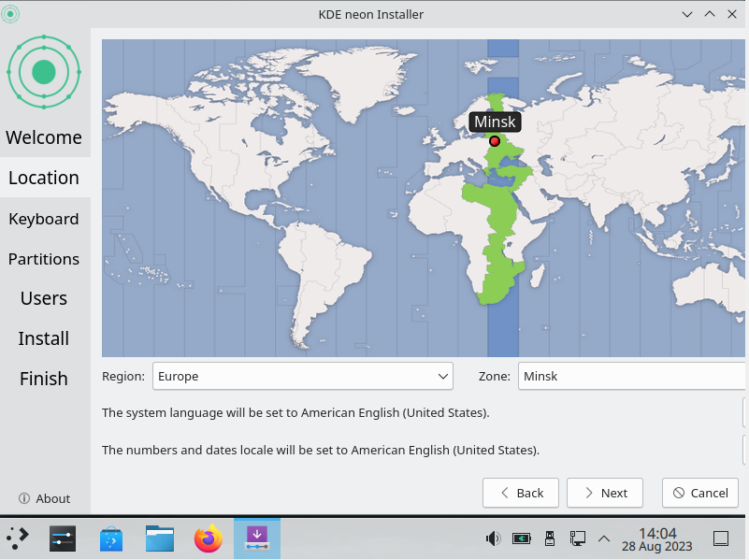
Task: Select the Finish step in sidebar
Action: 44,379
